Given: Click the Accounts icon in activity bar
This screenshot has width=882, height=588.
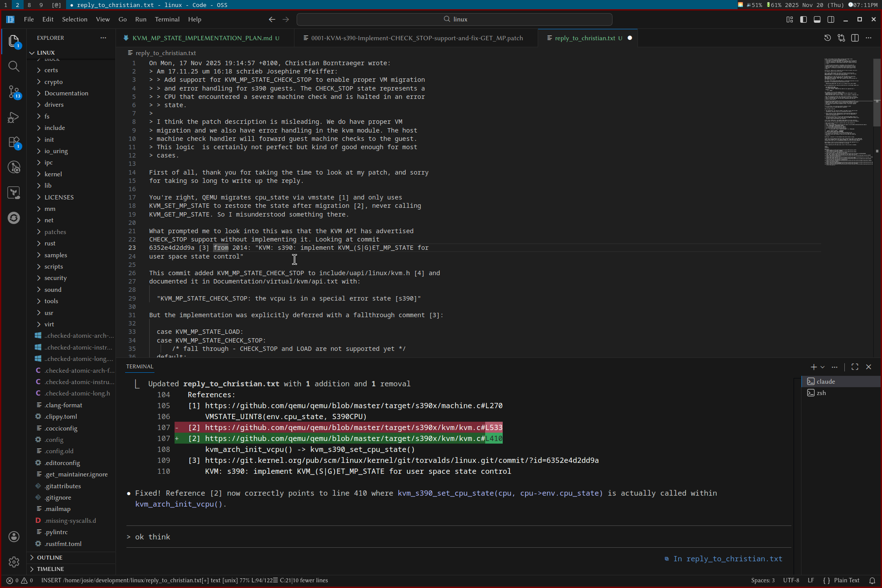Looking at the screenshot, I should pyautogui.click(x=14, y=536).
